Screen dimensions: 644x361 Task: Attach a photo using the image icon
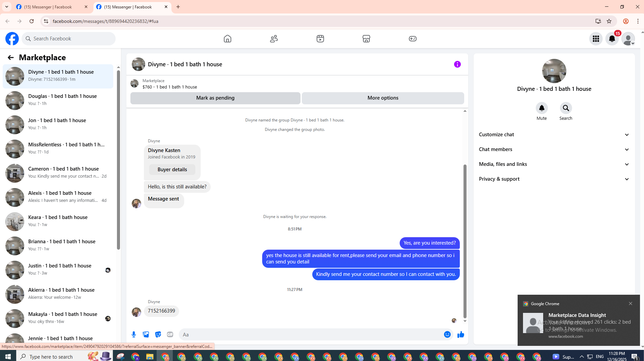146,334
